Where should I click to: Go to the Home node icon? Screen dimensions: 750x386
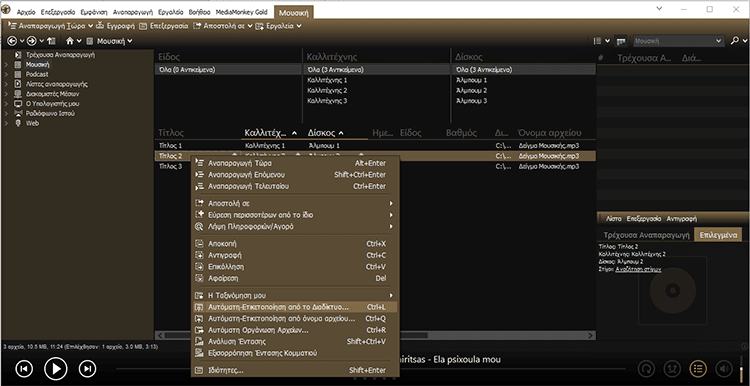[70, 41]
